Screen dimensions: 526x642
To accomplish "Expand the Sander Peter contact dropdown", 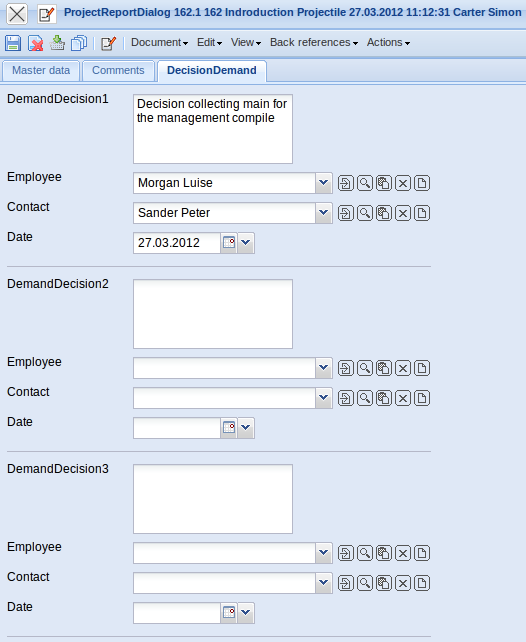I will 324,212.
